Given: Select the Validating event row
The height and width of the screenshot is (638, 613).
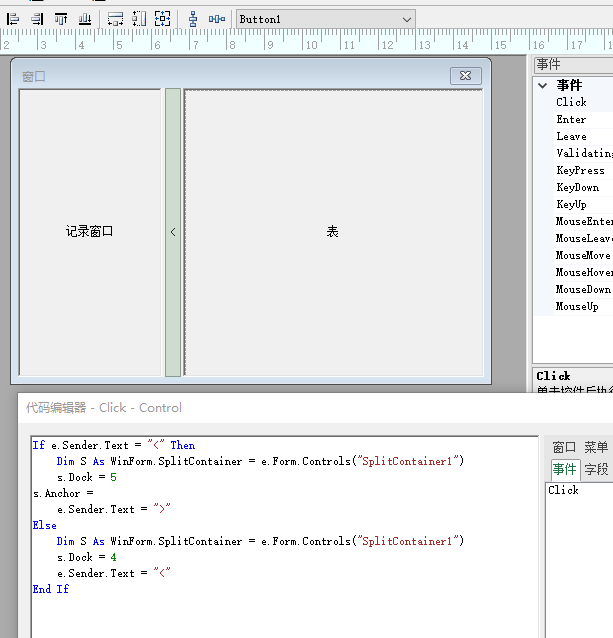Looking at the screenshot, I should click(582, 153).
